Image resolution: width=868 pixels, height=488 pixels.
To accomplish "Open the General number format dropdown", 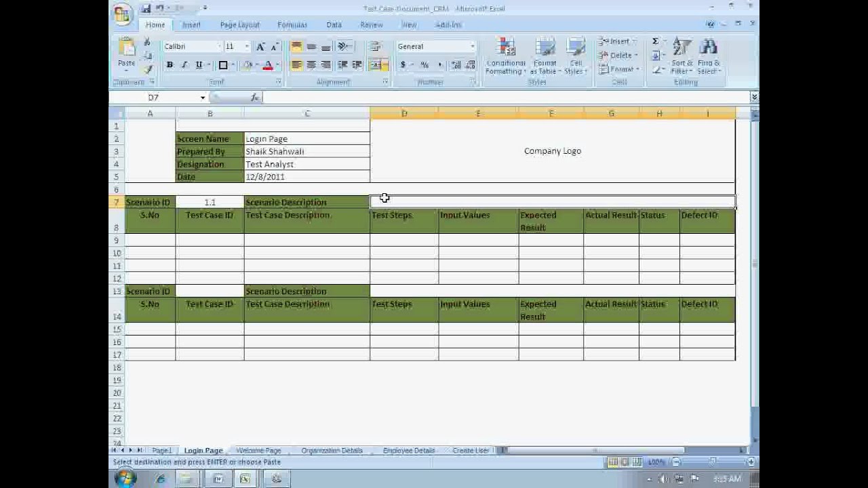I will [473, 47].
